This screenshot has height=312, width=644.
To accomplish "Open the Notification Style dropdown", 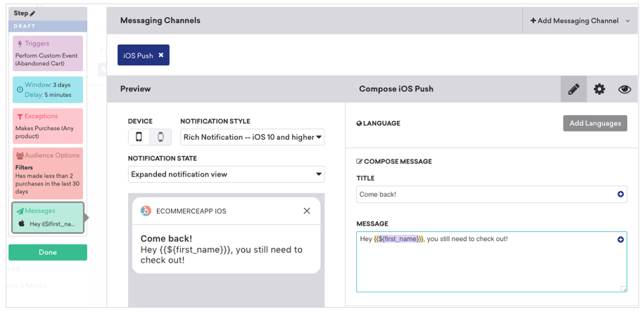I will pos(252,137).
